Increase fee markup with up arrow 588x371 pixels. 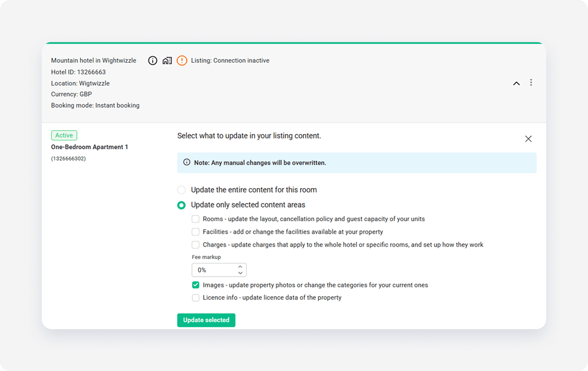(240, 267)
